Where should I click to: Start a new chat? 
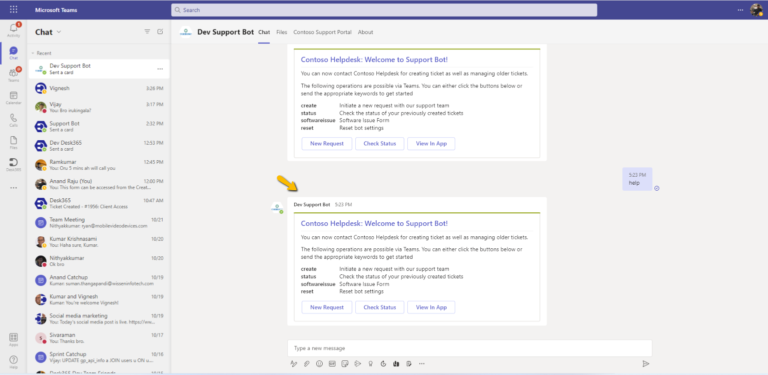tap(160, 32)
